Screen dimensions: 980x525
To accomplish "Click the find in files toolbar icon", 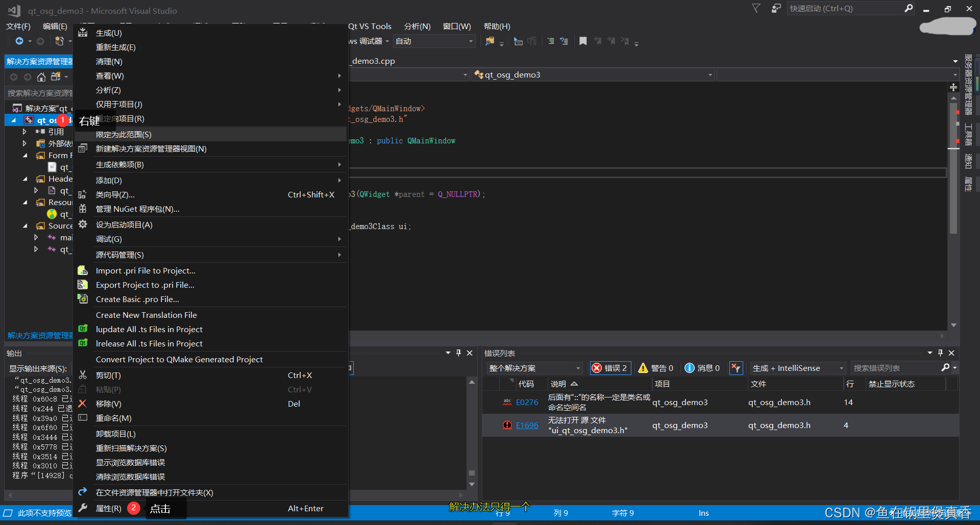I will click(x=489, y=41).
